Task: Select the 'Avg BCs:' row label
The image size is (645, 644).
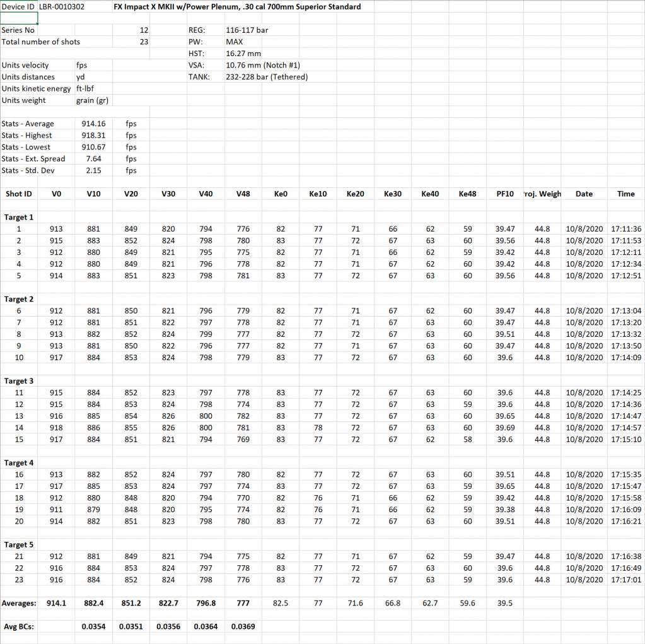Action: tap(18, 626)
